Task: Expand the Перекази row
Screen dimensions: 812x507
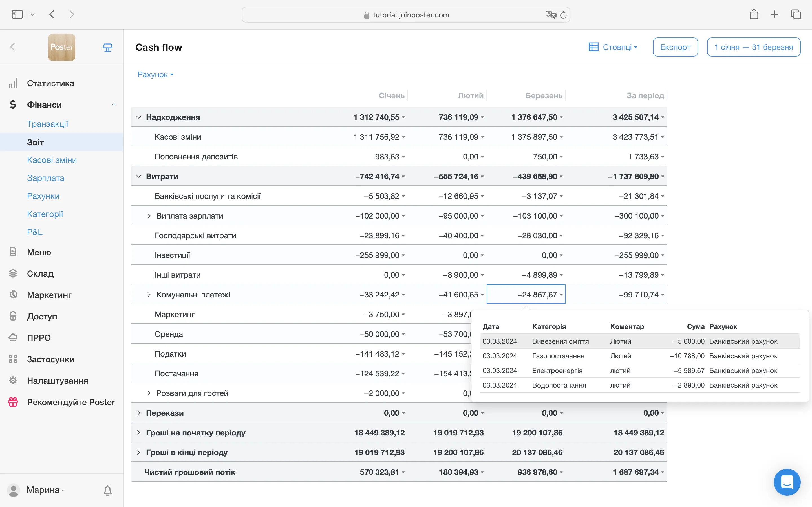Action: tap(139, 413)
